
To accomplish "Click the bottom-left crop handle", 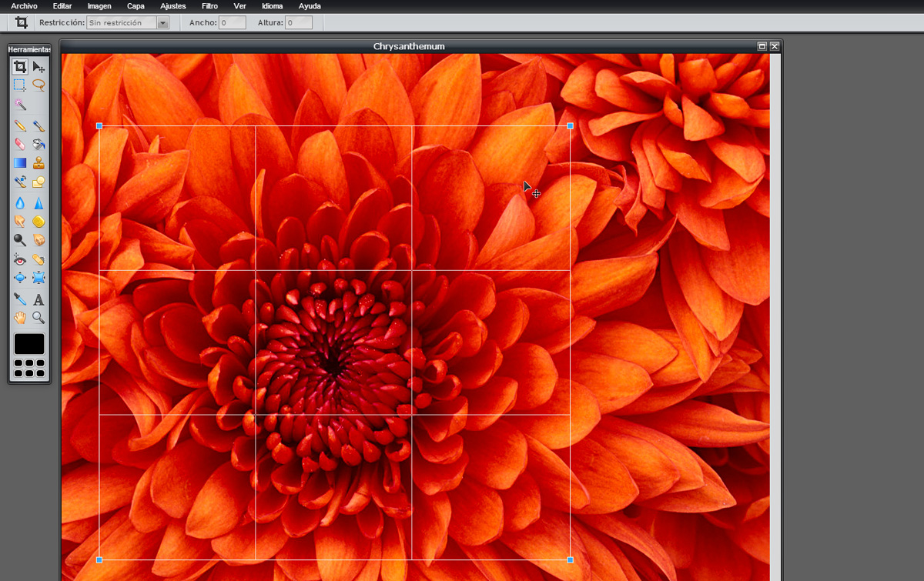I will point(99,559).
